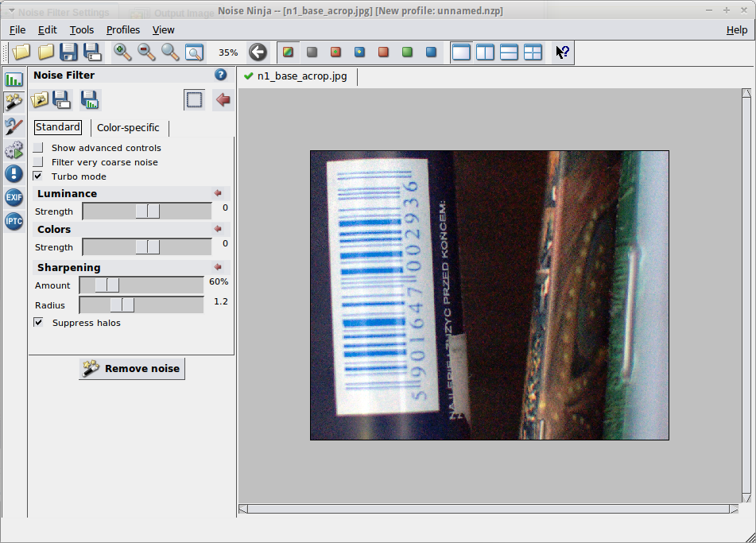The height and width of the screenshot is (543, 756).
Task: Switch to single pane view layout
Action: coord(461,52)
